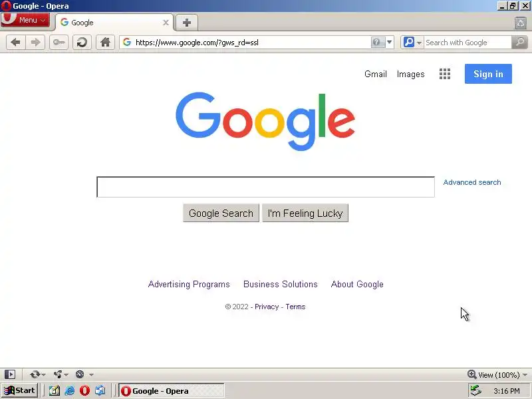Launch Internet Explorer from quick launch
Screen dimensions: 532x399
pyautogui.click(x=70, y=391)
